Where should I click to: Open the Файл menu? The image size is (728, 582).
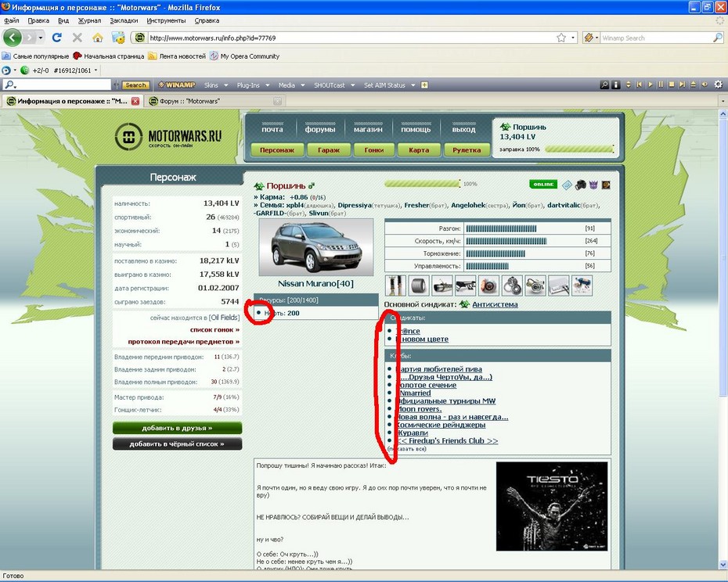(x=12, y=20)
